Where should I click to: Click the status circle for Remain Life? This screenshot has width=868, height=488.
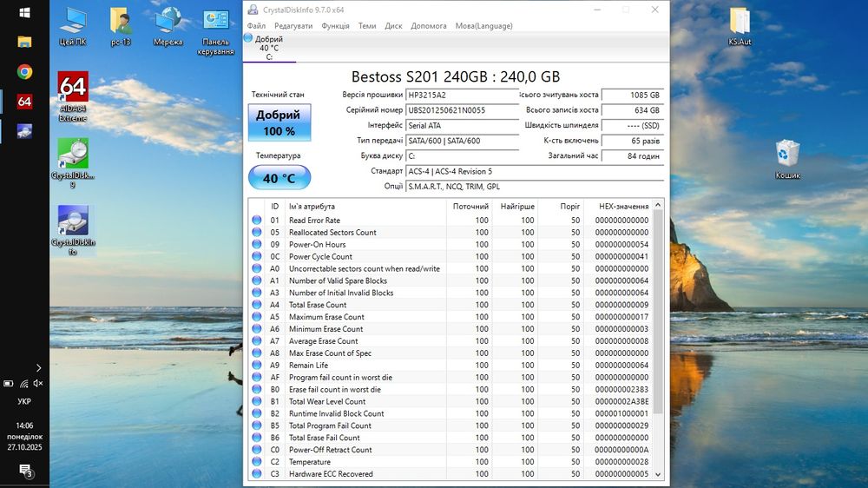coord(256,365)
